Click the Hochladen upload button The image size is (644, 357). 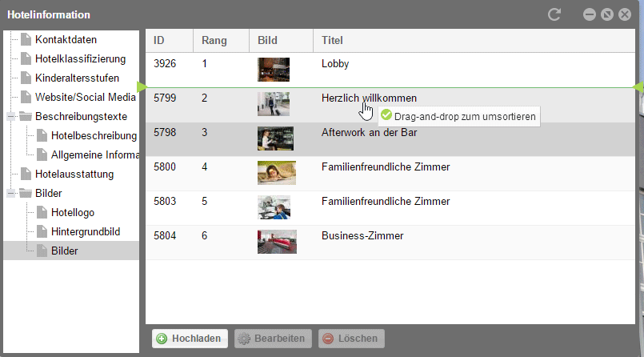pos(190,339)
